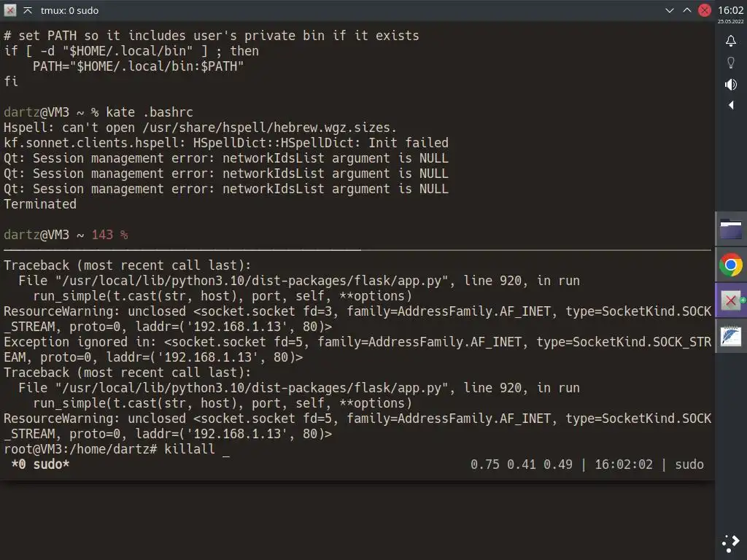This screenshot has height=560, width=747.
Task: Click the 'tmux: 0 sudo' window title
Action: [69, 10]
